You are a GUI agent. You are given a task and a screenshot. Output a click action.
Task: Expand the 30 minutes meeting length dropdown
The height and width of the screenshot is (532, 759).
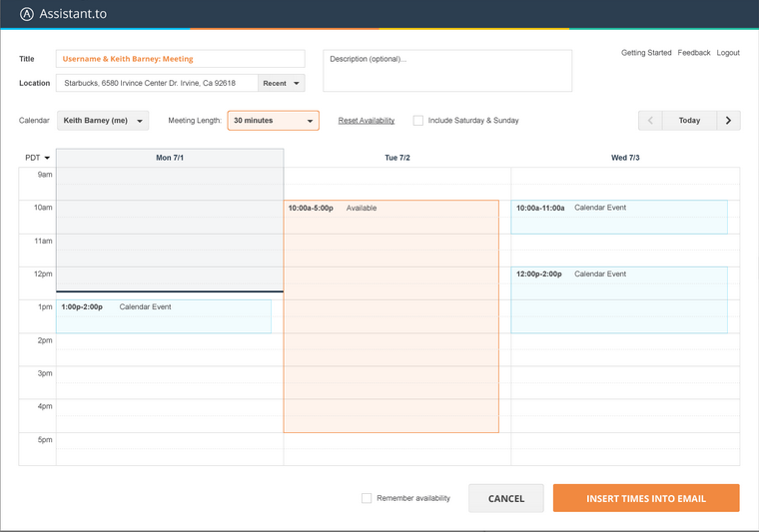pos(273,121)
